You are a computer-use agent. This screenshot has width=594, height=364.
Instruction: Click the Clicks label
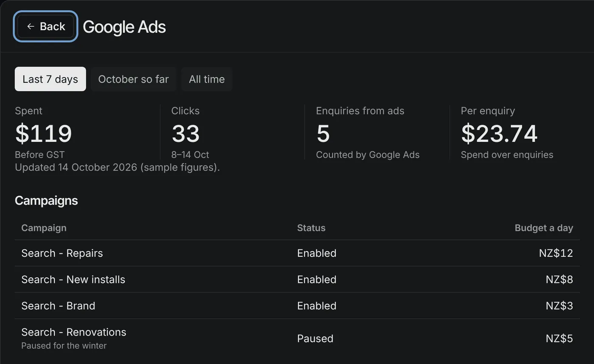(185, 111)
